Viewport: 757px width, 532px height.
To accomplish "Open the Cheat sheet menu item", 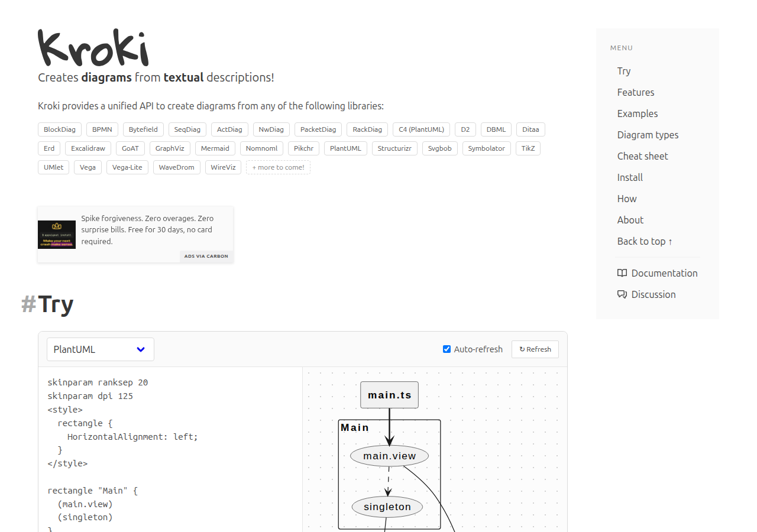I will (x=643, y=156).
